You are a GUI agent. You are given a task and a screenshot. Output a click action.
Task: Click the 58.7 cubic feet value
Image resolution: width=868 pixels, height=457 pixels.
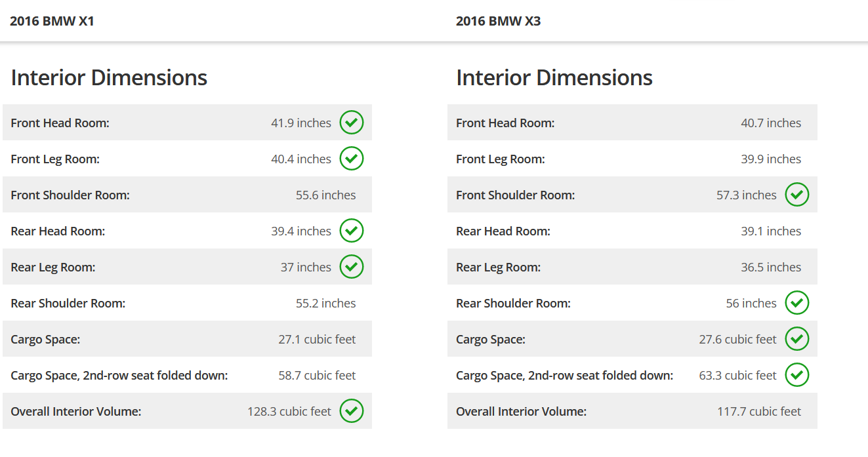(318, 376)
